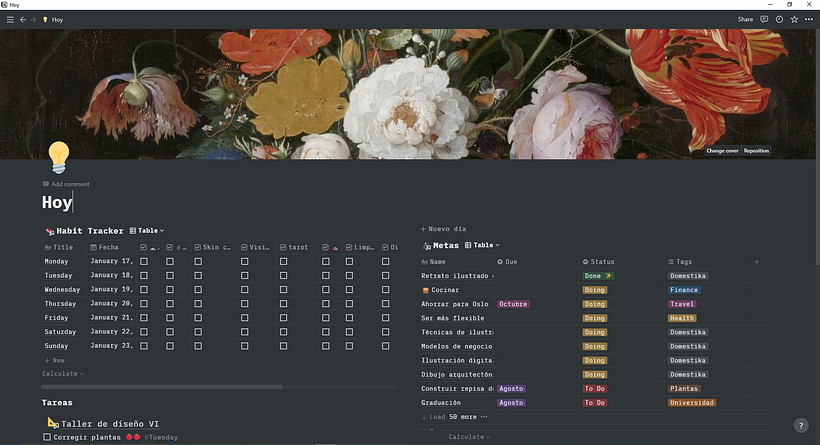Click the lightbulb icon in the breadcrumb
820x445 pixels.
pos(45,19)
